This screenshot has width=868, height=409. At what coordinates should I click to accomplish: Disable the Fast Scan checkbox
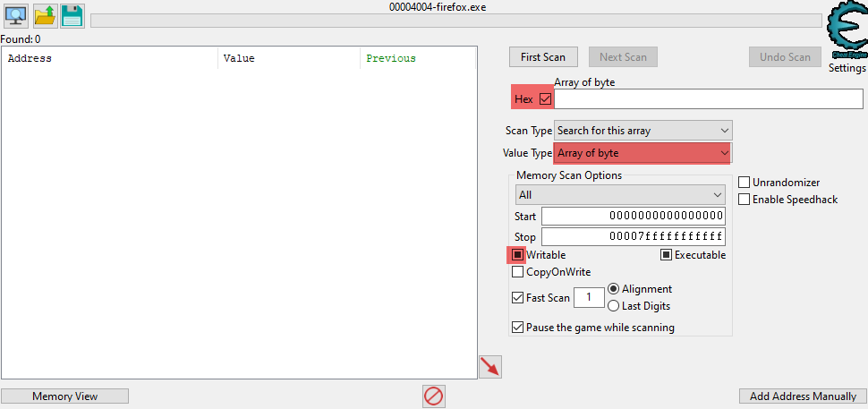coord(517,298)
